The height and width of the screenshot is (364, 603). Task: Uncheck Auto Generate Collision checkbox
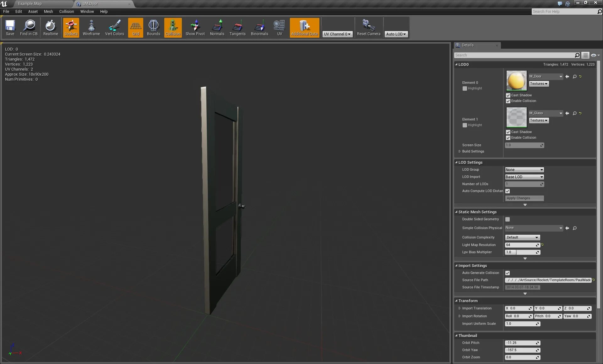click(x=508, y=273)
